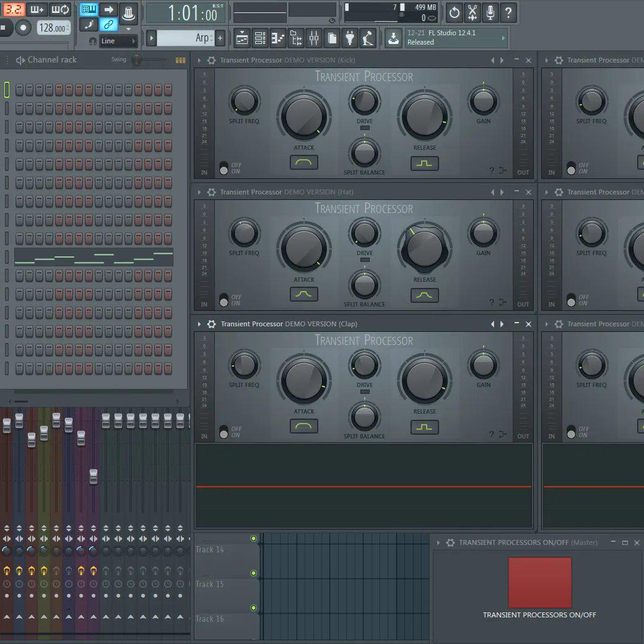Click the Clap processor SPLIT BALANCE knob
This screenshot has height=644, width=644.
[364, 417]
